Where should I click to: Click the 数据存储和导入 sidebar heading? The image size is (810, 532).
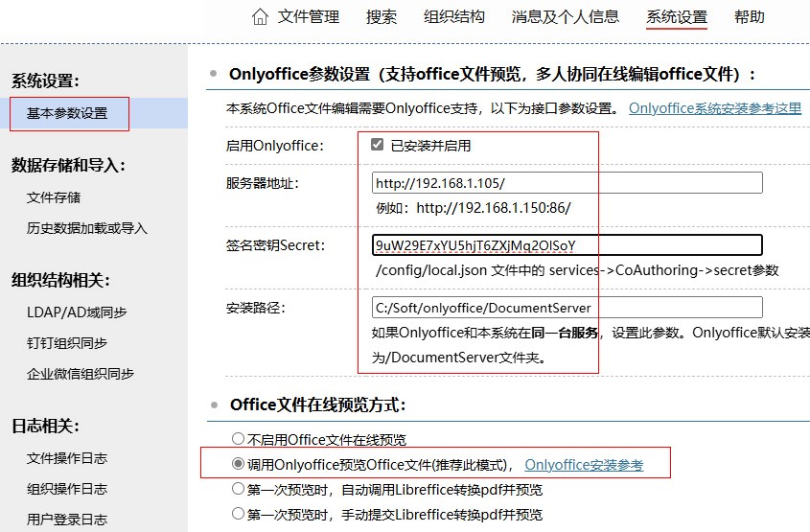pos(68,165)
